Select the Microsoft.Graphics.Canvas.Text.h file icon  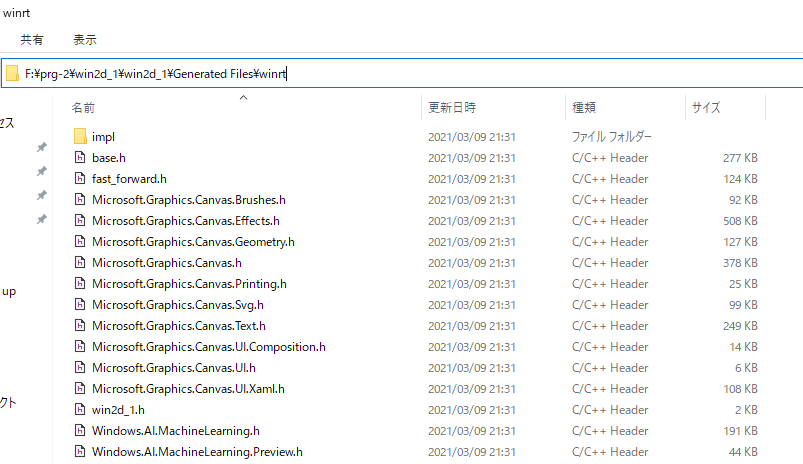pyautogui.click(x=80, y=326)
